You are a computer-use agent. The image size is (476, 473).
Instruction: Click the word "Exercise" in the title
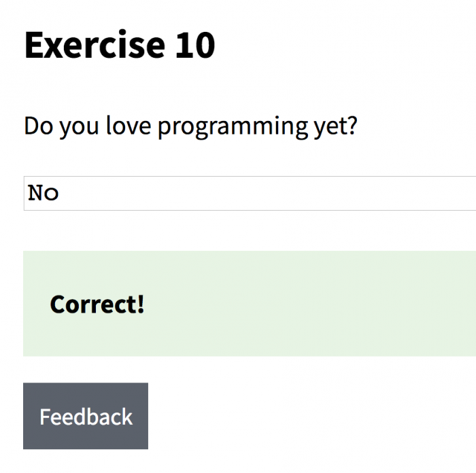(x=95, y=46)
